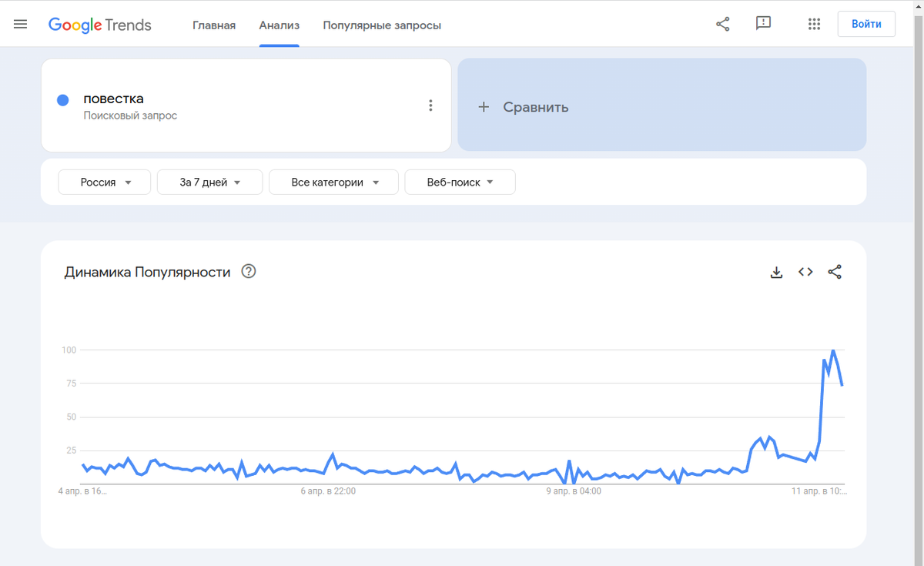Go to the Главная tab
This screenshot has height=566, width=924.
point(214,25)
